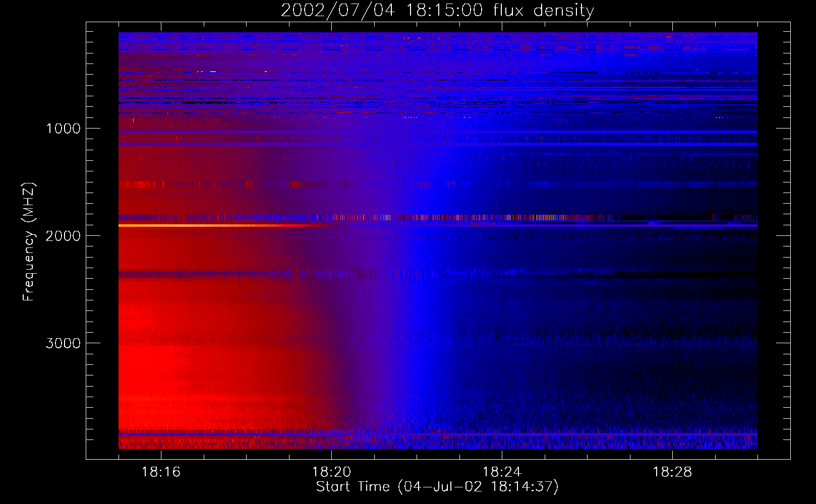Select the 2000 frequency tick label
The image size is (816, 504).
[x=63, y=236]
